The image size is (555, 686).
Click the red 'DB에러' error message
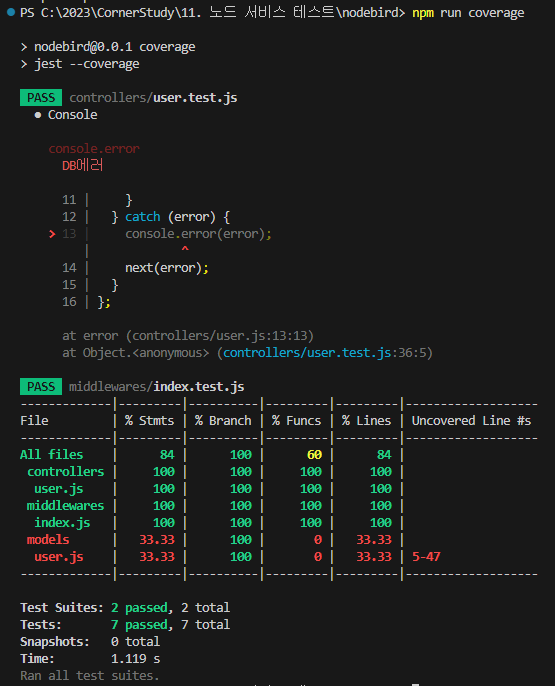click(82, 165)
